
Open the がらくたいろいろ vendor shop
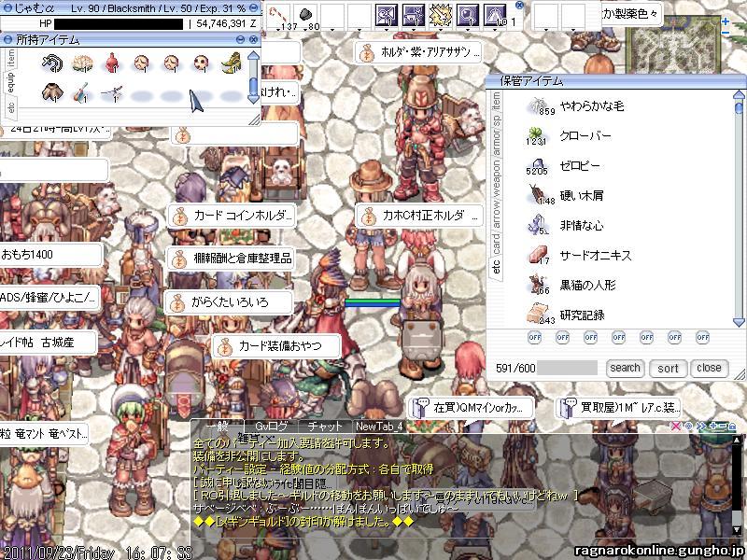(229, 302)
